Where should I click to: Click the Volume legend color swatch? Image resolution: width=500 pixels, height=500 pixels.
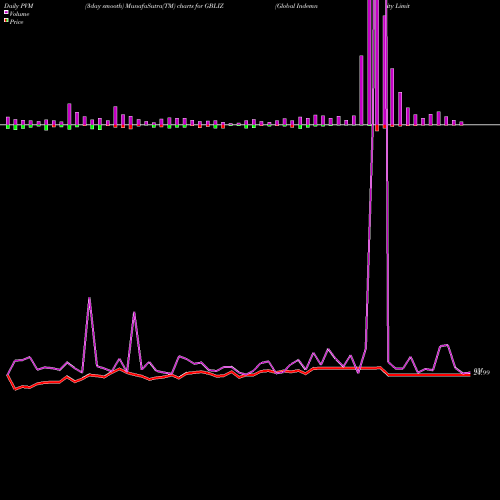click(x=6, y=13)
